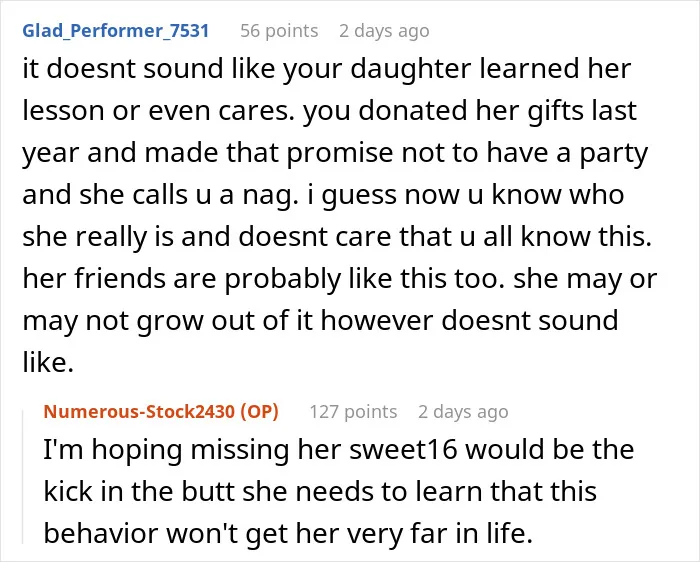Open the OP reply's '2 days ago' timestamp

click(463, 412)
